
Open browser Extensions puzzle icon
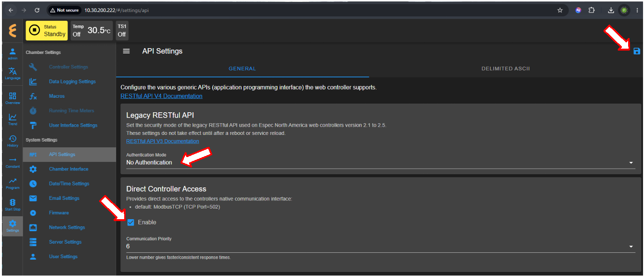[592, 10]
